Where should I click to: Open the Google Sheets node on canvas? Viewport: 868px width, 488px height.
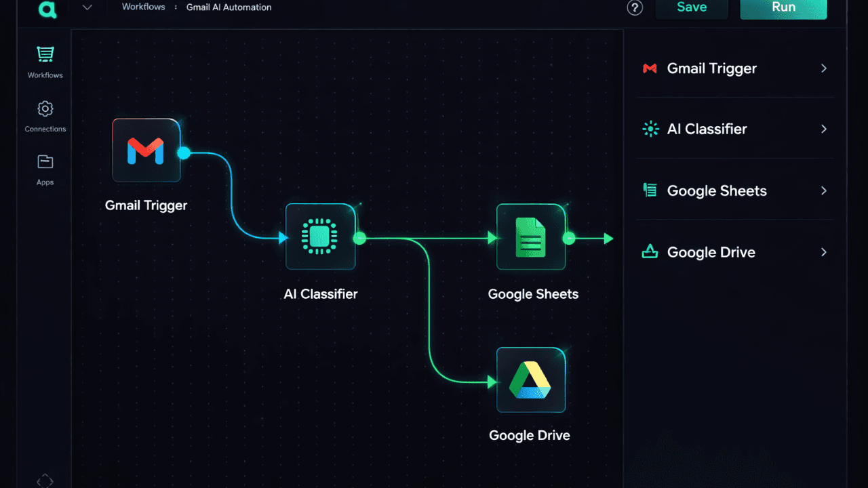tap(531, 238)
